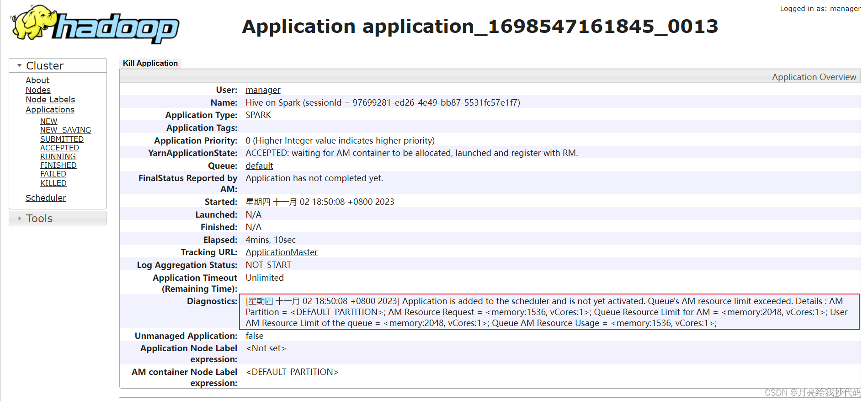The image size is (868, 401).
Task: Show RUNNING applications
Action: 58,156
